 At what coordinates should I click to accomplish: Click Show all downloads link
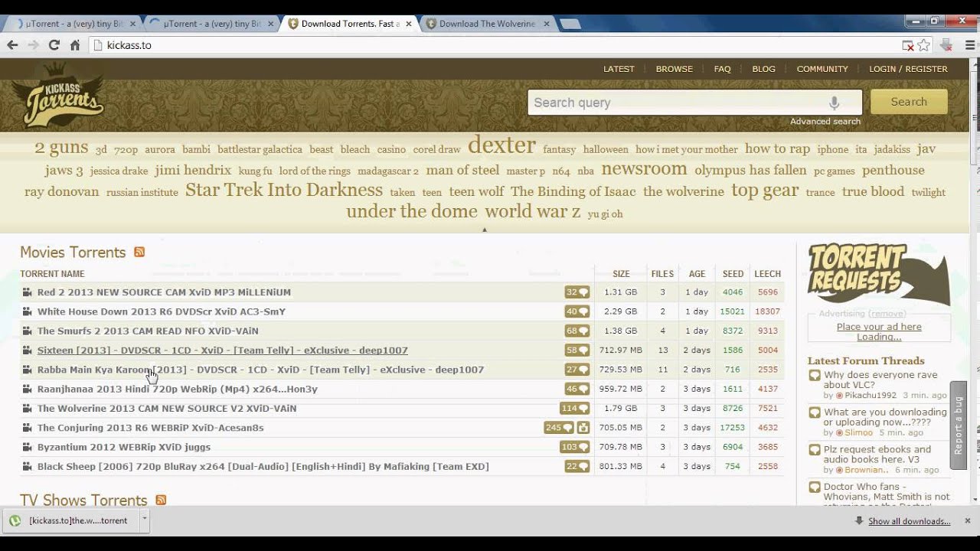coord(909,521)
